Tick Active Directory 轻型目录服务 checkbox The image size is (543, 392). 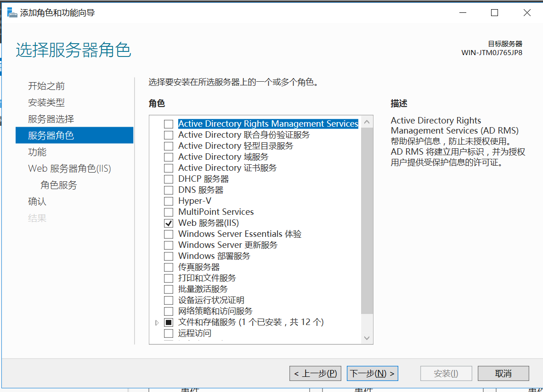(169, 146)
